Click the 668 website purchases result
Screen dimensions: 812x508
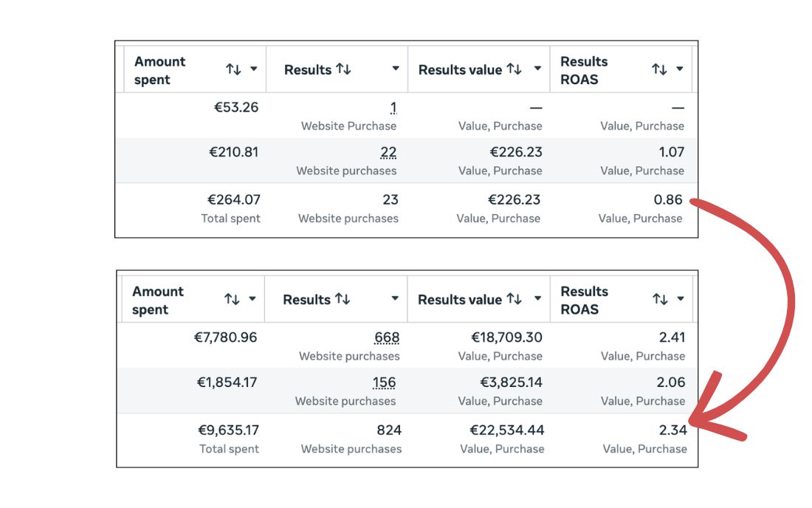tap(387, 338)
